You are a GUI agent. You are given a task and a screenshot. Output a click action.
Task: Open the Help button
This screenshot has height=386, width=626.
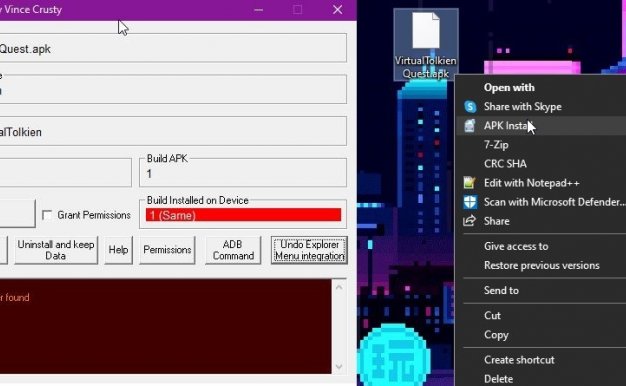[118, 250]
